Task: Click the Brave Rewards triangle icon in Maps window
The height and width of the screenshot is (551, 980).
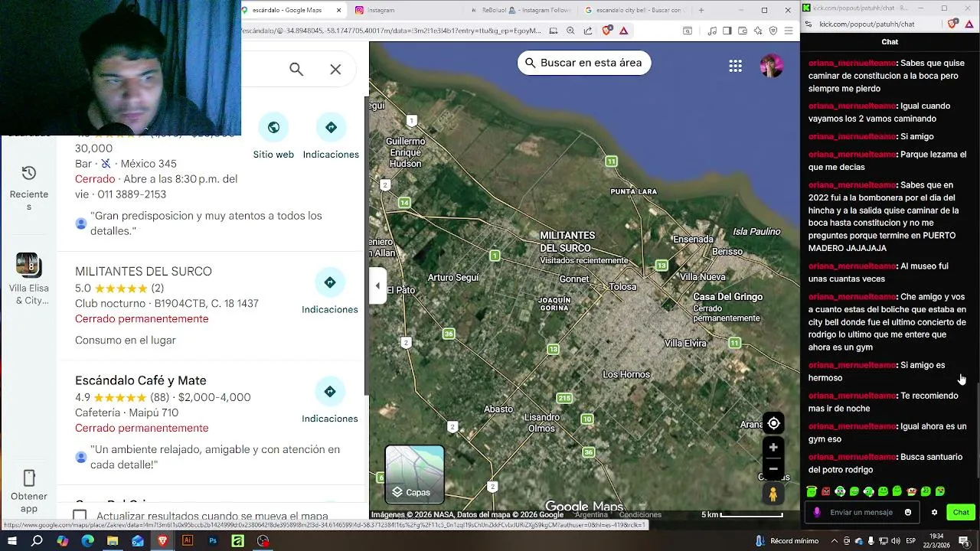Action: pyautogui.click(x=624, y=31)
